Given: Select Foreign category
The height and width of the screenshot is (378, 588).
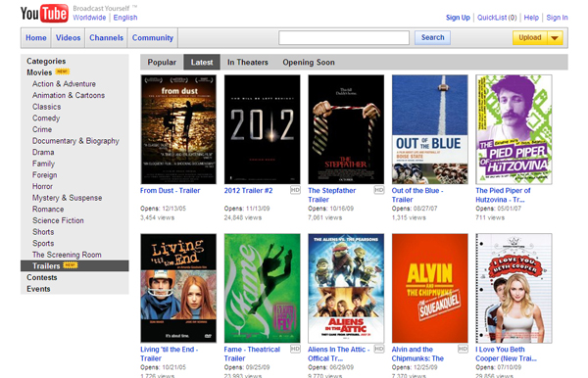Looking at the screenshot, I should [x=45, y=175].
